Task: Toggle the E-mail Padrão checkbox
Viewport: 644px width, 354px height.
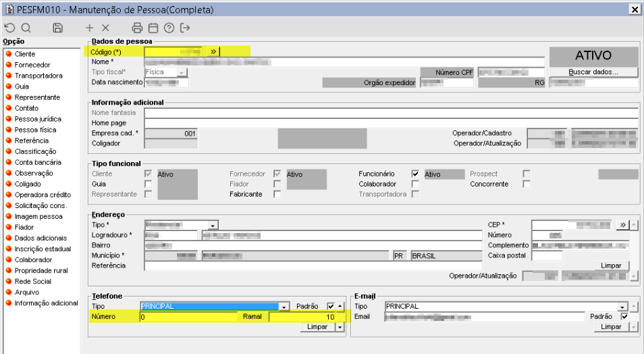Action: (624, 317)
